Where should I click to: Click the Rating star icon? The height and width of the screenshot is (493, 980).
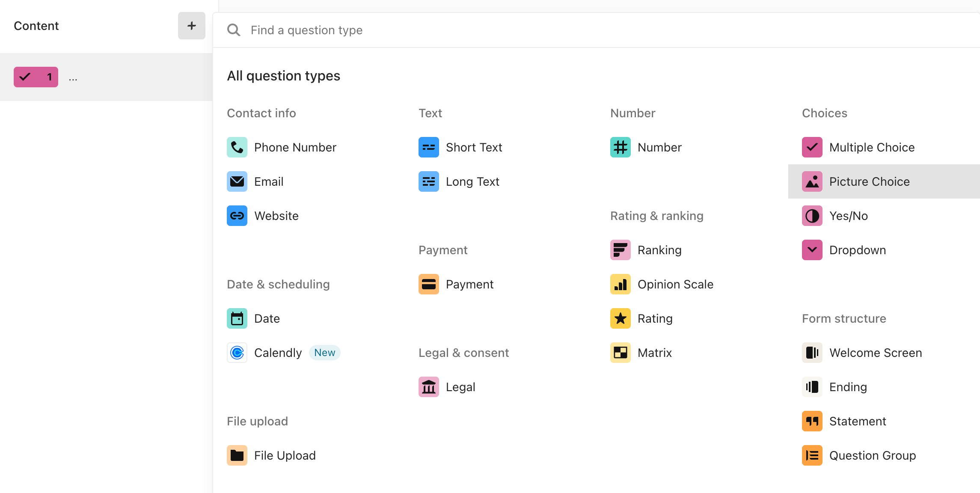click(x=620, y=318)
